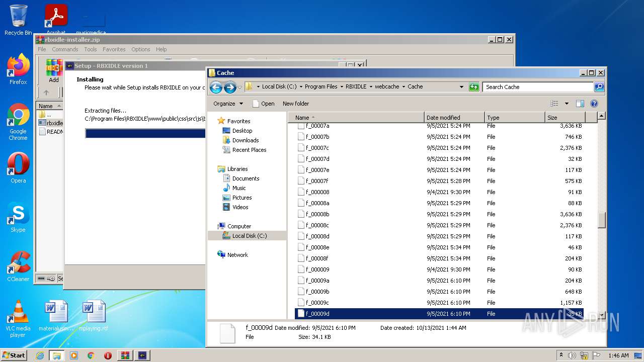Open the CCleaner desktop shortcut

coord(18,266)
